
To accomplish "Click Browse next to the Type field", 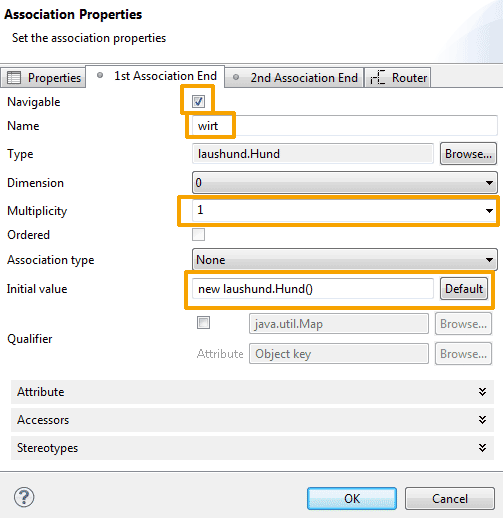I will (468, 154).
